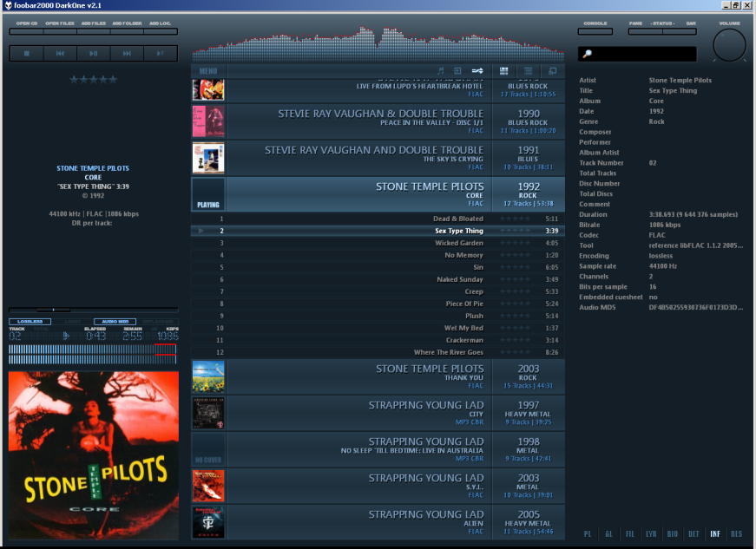756x549 pixels.
Task: Stop playback with the stop button
Action: (x=27, y=54)
